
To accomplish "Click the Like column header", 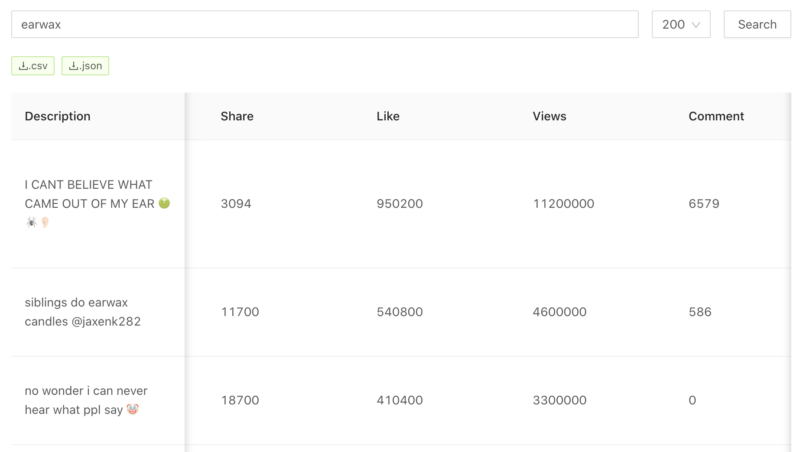I will click(x=388, y=116).
